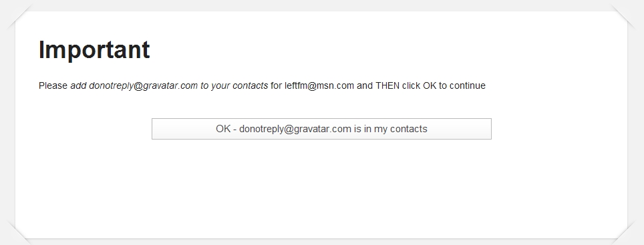Click the italic word add in the sentence

(78, 85)
